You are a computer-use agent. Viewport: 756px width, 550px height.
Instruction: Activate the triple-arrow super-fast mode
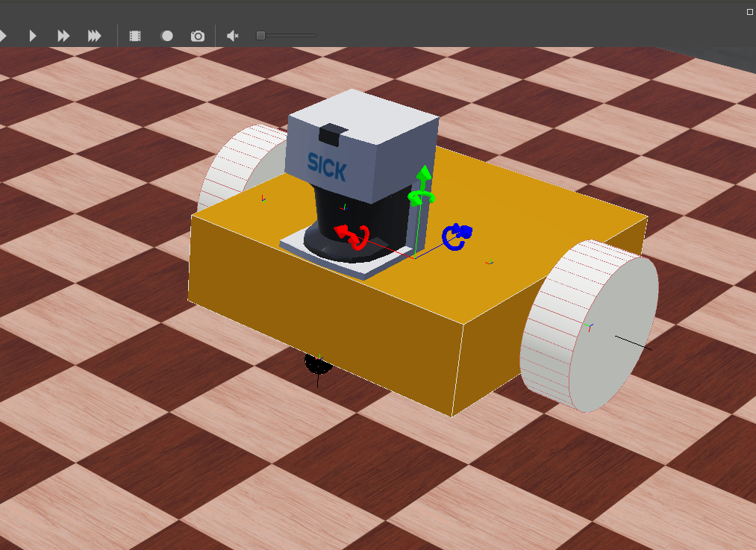coord(93,35)
